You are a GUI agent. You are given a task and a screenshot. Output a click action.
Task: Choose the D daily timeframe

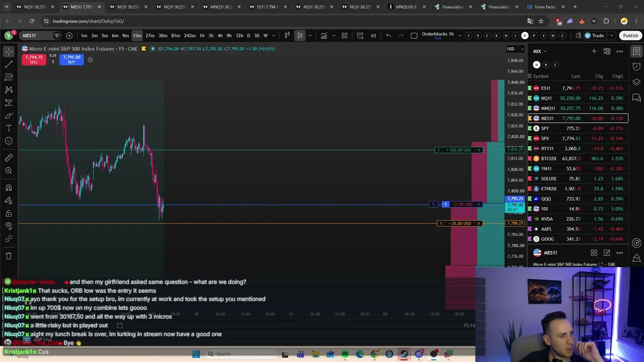coord(248,36)
